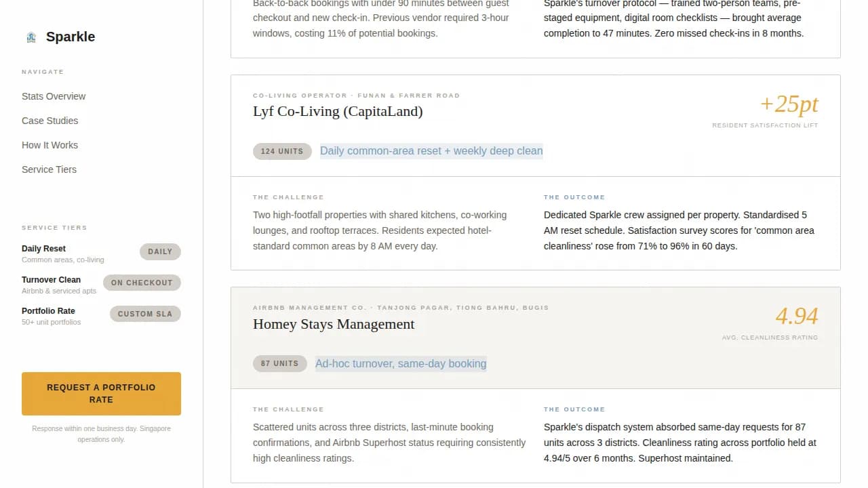This screenshot has height=488, width=868.
Task: Click the Request a Portfolio Rate button
Action: click(101, 394)
